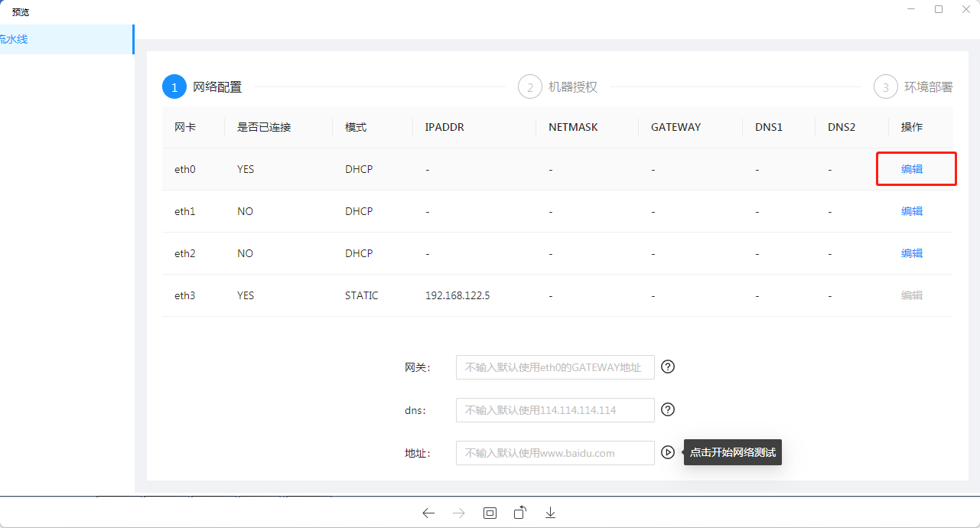
Task: Select the 流水线 sidebar item
Action: pyautogui.click(x=15, y=39)
